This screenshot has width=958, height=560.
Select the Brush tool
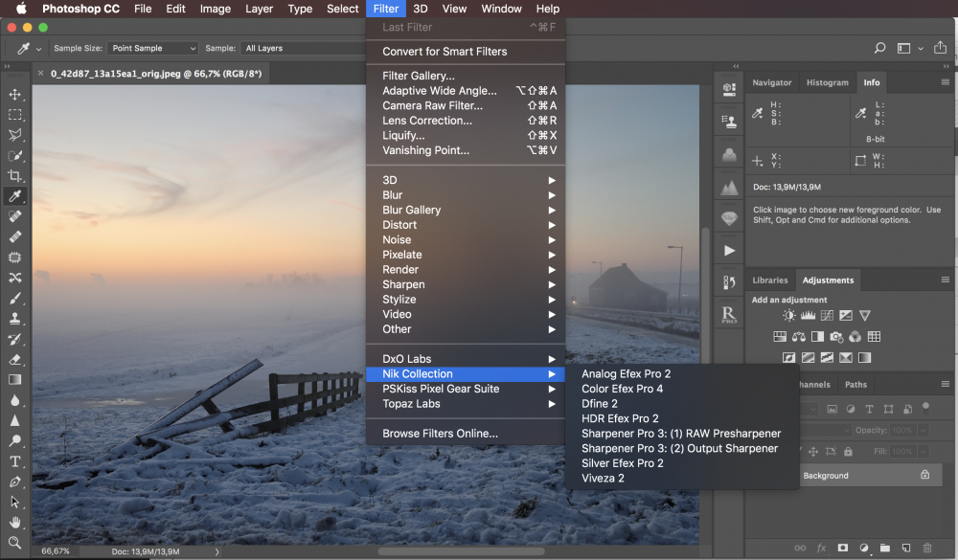click(x=14, y=298)
